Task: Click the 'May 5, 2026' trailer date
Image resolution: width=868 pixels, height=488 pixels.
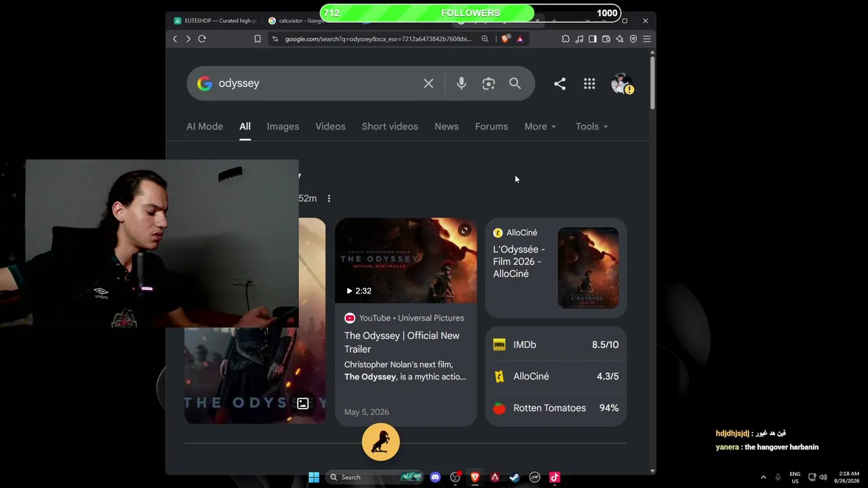Action: coord(367,412)
